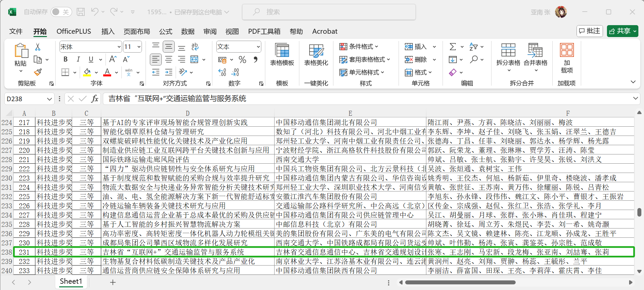Open the 条件格式 dropdown
Viewport: 644px width, 290px height.
359,47
